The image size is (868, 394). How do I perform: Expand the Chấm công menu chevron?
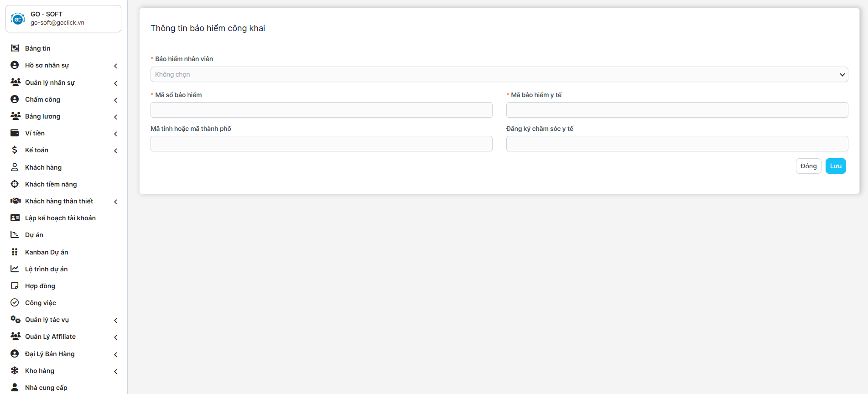[x=115, y=100]
